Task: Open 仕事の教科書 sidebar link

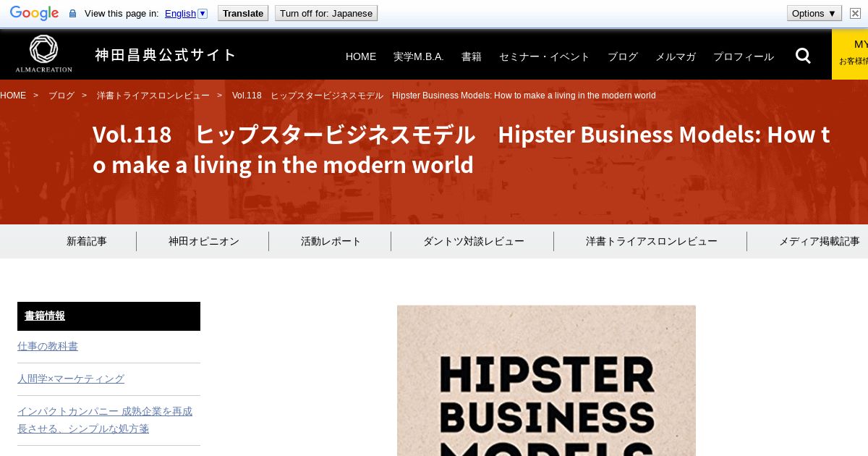Action: (48, 346)
